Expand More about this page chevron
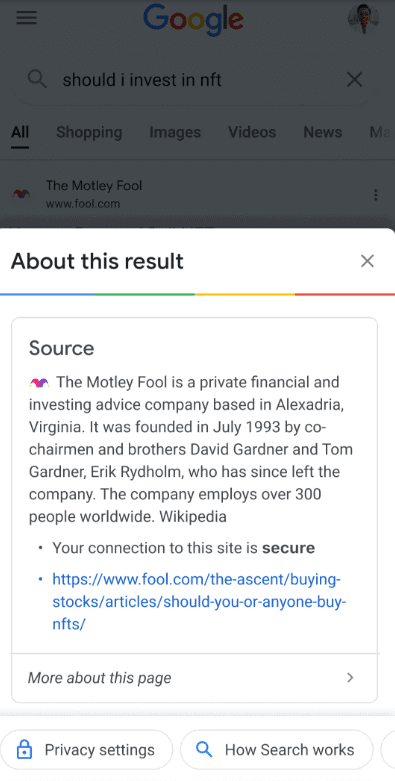This screenshot has width=395, height=781. click(350, 677)
